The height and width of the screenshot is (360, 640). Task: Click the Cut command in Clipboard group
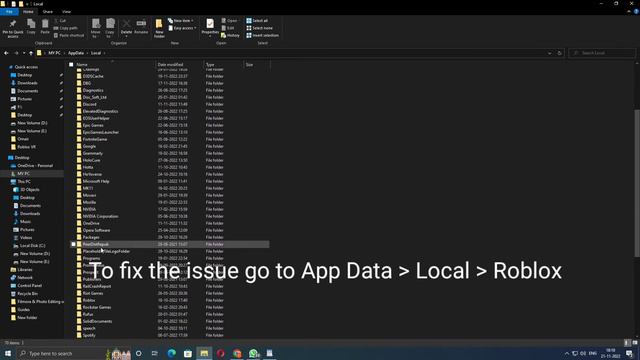60,20
